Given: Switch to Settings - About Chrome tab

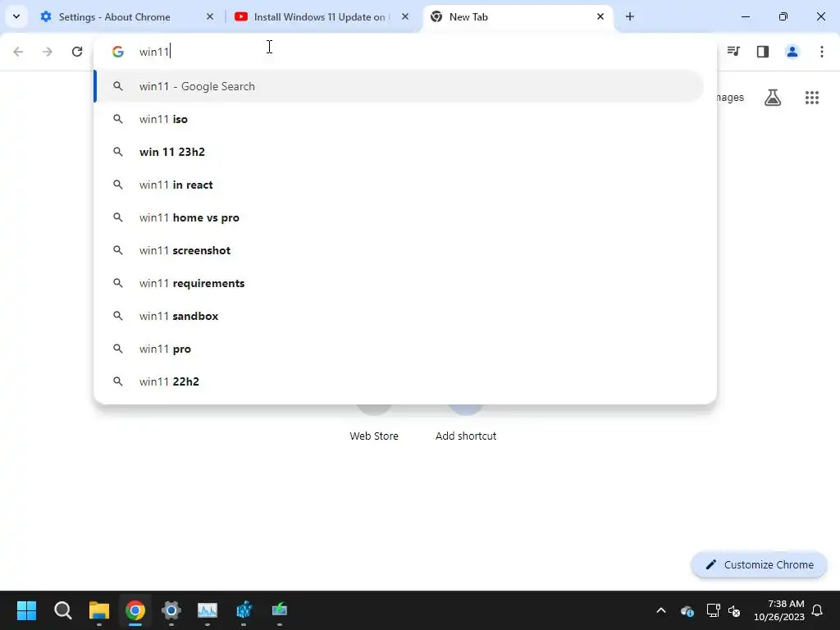Looking at the screenshot, I should 127,17.
